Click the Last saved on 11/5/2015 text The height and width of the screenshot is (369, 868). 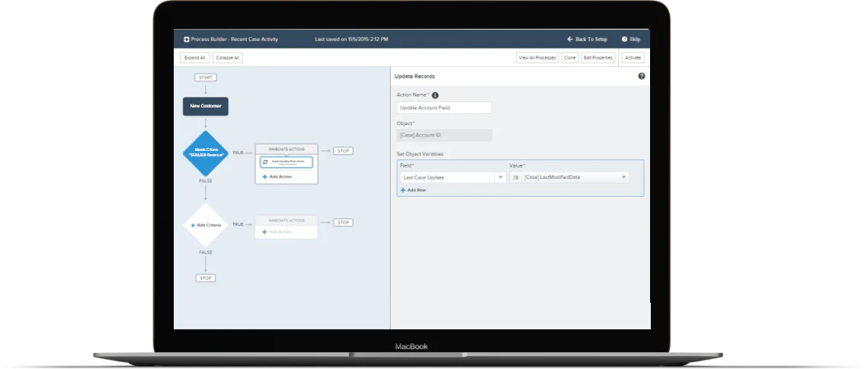pyautogui.click(x=351, y=40)
